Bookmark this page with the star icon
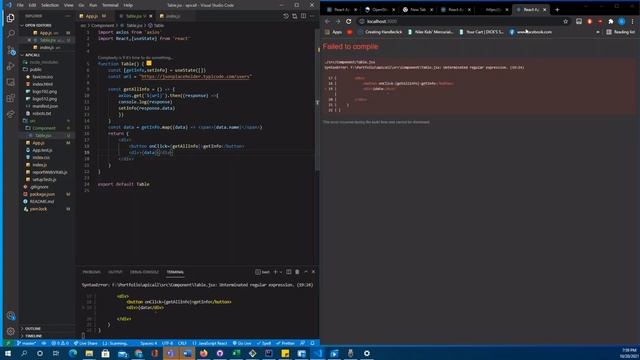640x360 pixels. tap(565, 21)
